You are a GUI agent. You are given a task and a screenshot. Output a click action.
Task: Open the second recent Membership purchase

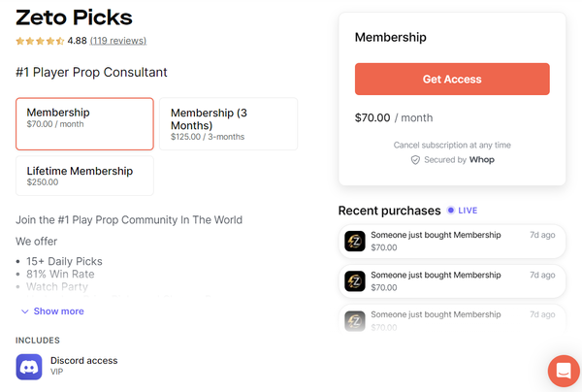tap(451, 281)
